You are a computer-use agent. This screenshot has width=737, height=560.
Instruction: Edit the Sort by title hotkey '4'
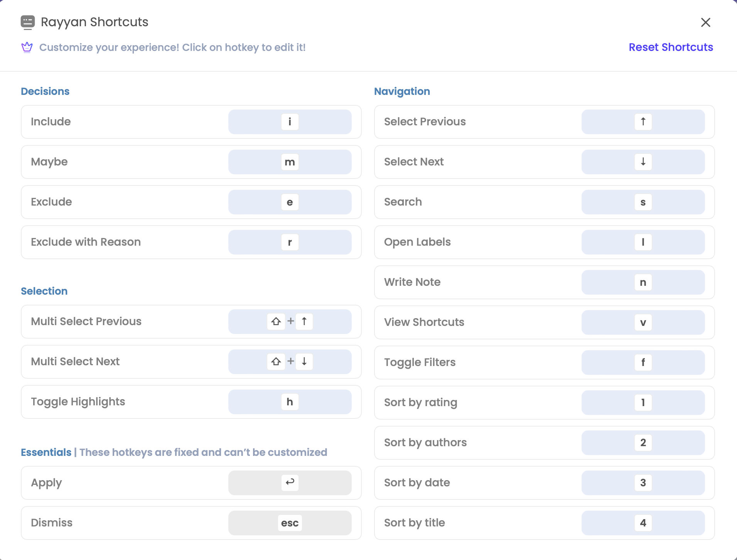click(643, 523)
